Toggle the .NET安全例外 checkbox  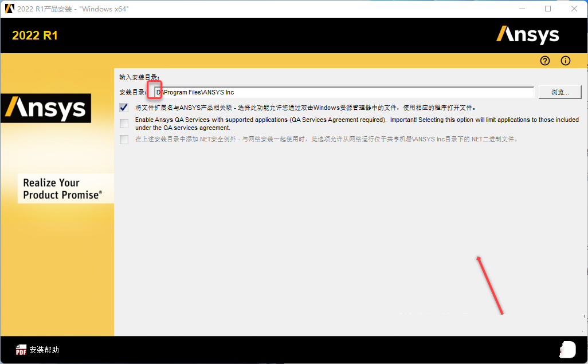[124, 139]
